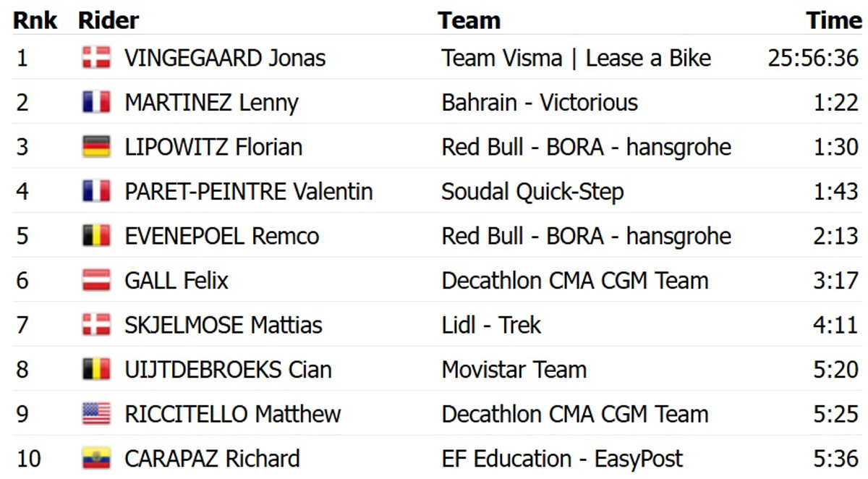
Task: Open rider VINGEGAARD Jonas profile
Action: pyautogui.click(x=225, y=58)
